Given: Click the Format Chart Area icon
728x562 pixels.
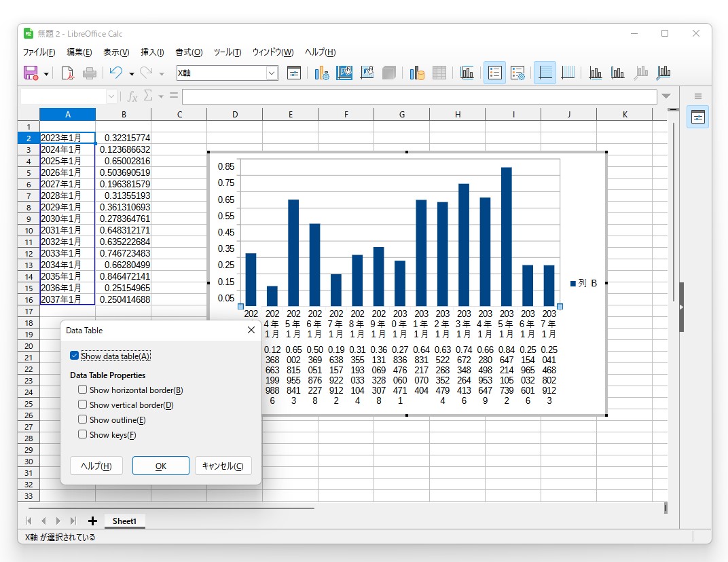Looking at the screenshot, I should pos(344,73).
